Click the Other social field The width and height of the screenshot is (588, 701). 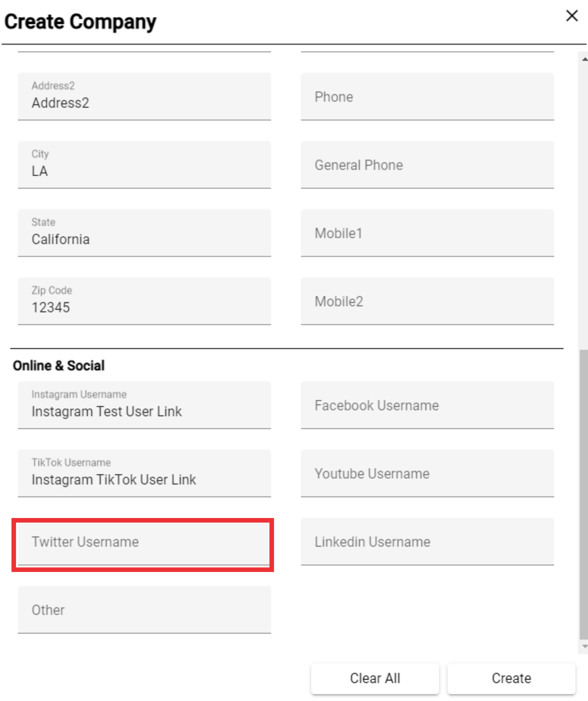pyautogui.click(x=144, y=610)
